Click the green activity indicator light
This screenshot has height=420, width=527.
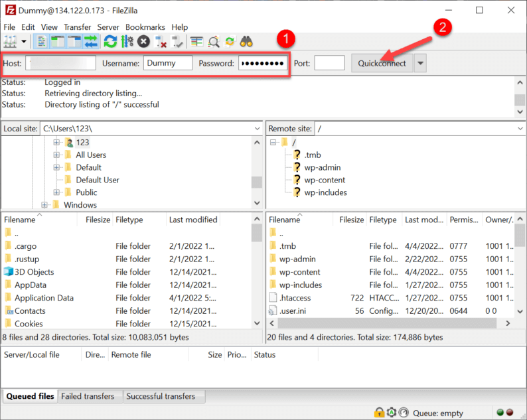500,412
